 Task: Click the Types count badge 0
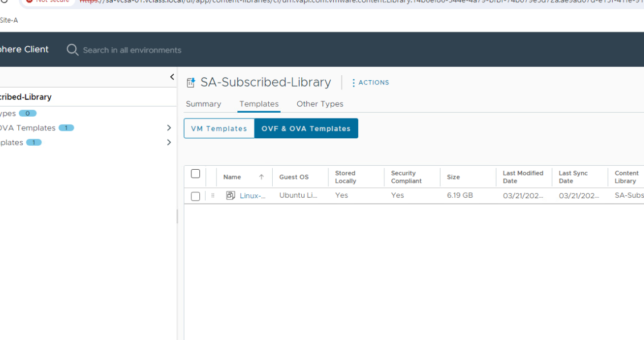click(27, 113)
